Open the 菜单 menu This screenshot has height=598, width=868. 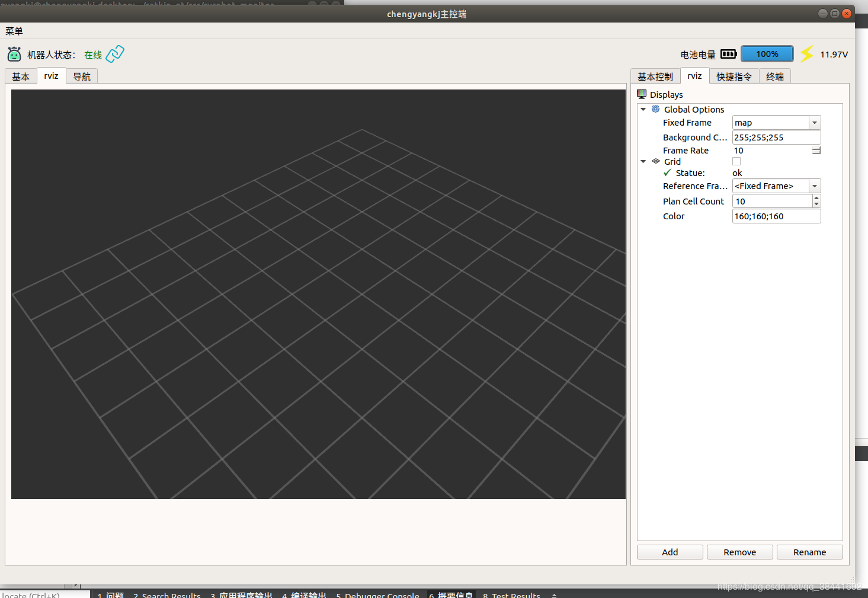click(14, 31)
